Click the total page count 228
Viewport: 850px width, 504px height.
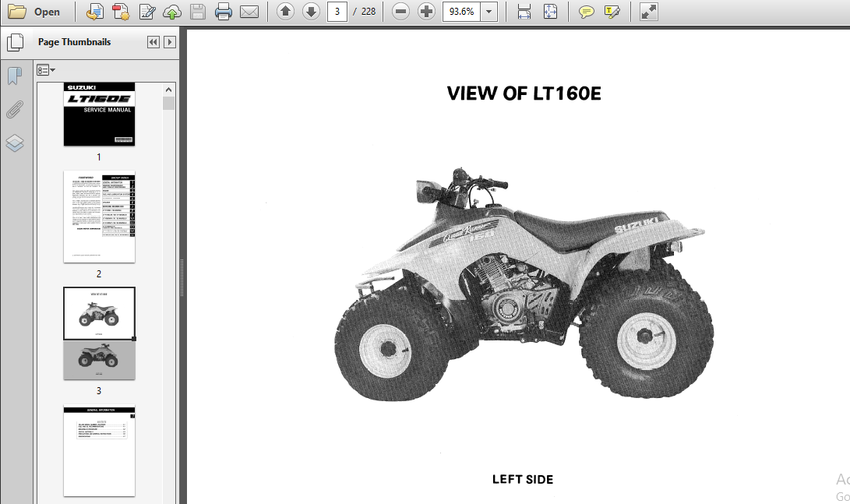[x=369, y=12]
